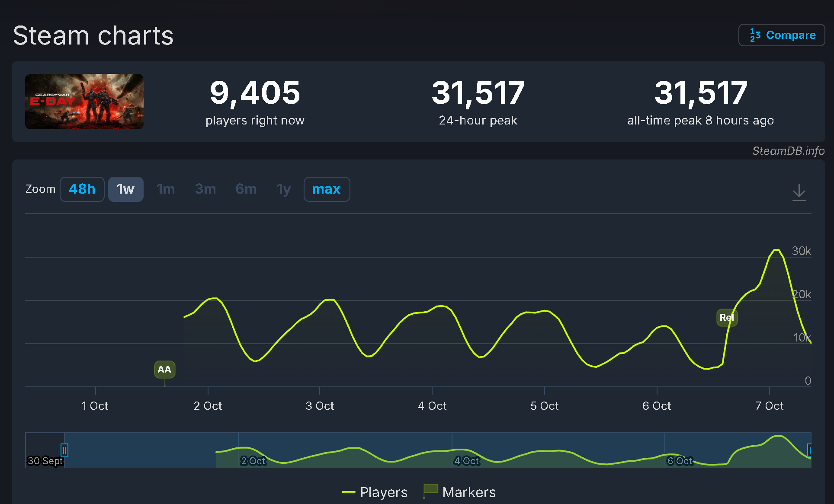Click the Compare button

(782, 35)
